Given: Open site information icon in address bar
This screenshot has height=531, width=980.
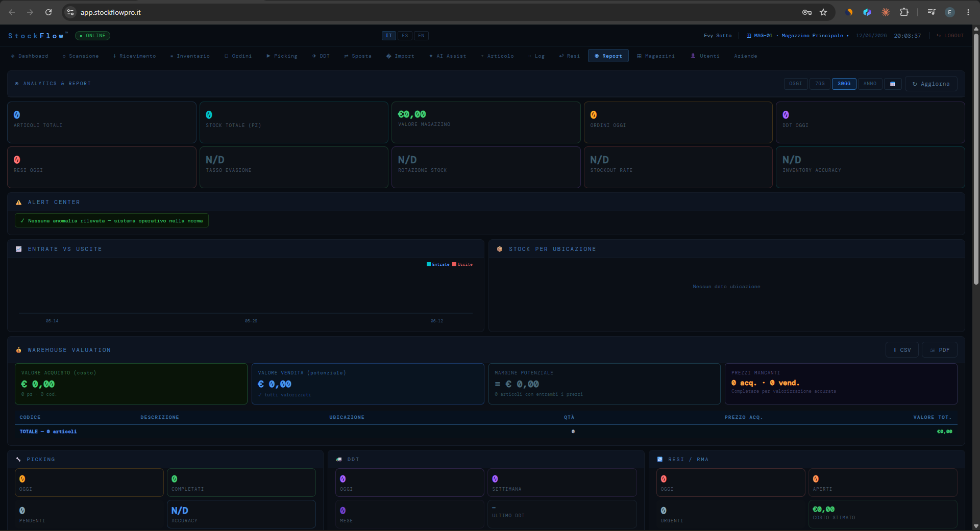Looking at the screenshot, I should 71,12.
